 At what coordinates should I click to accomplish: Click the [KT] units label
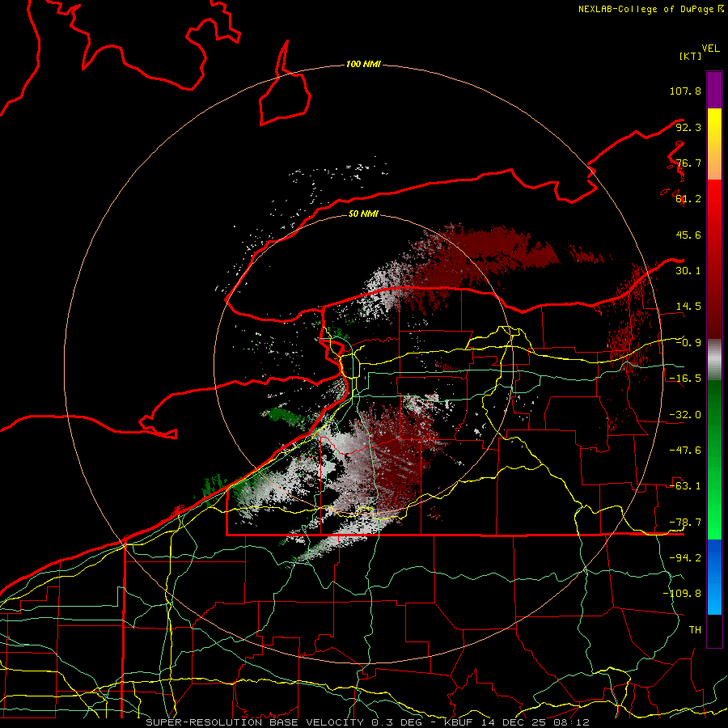pos(691,56)
